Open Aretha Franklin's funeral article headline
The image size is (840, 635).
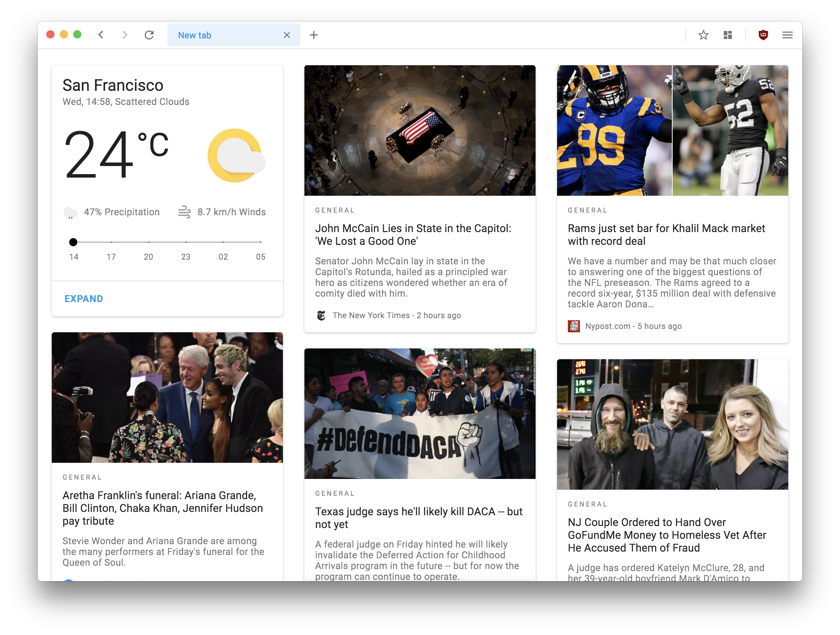163,508
